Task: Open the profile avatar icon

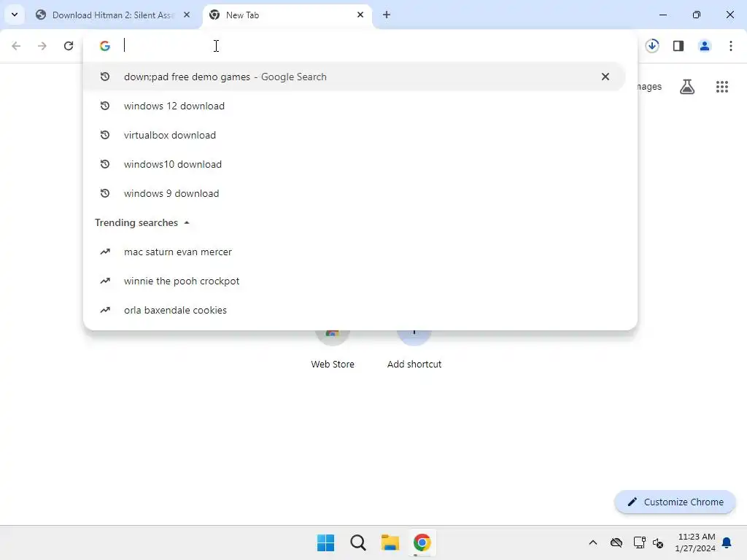Action: (x=705, y=46)
